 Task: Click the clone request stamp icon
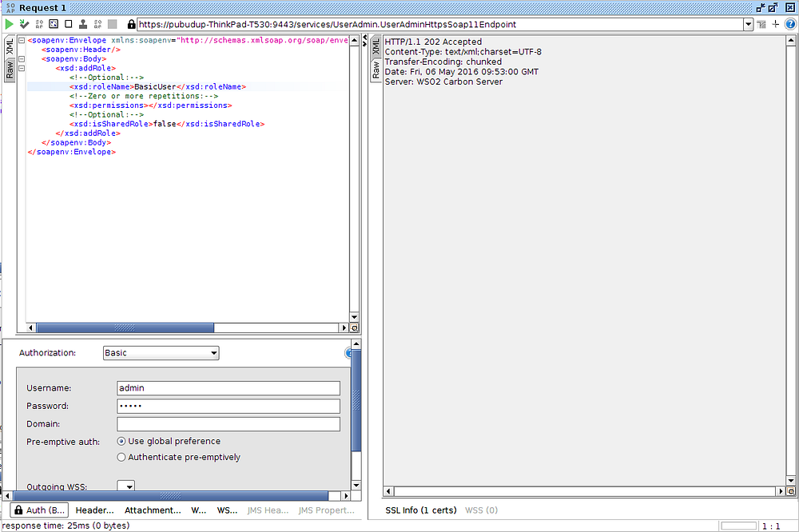click(83, 24)
